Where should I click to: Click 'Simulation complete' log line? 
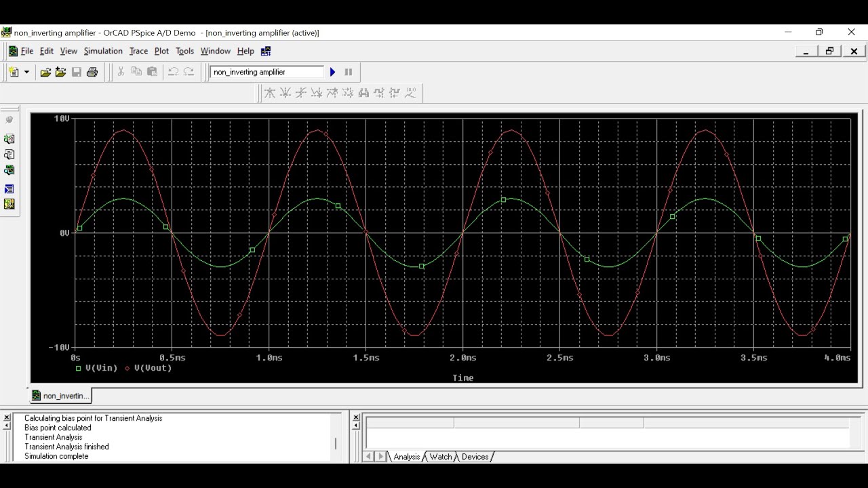tap(56, 456)
